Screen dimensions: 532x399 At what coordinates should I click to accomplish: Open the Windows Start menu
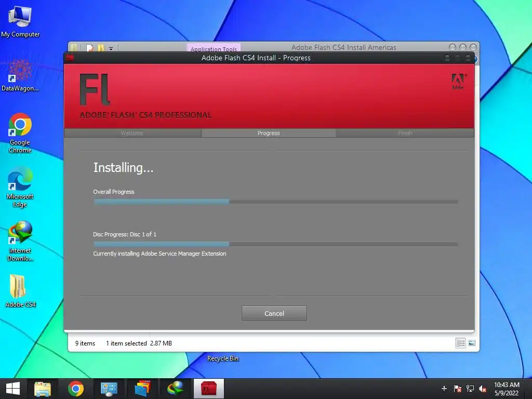[13, 389]
